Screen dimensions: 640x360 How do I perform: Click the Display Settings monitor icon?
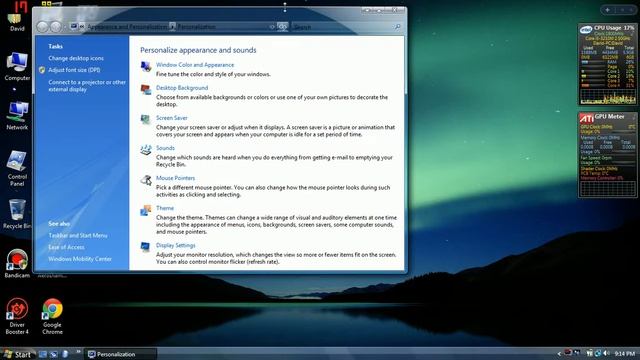[145, 247]
